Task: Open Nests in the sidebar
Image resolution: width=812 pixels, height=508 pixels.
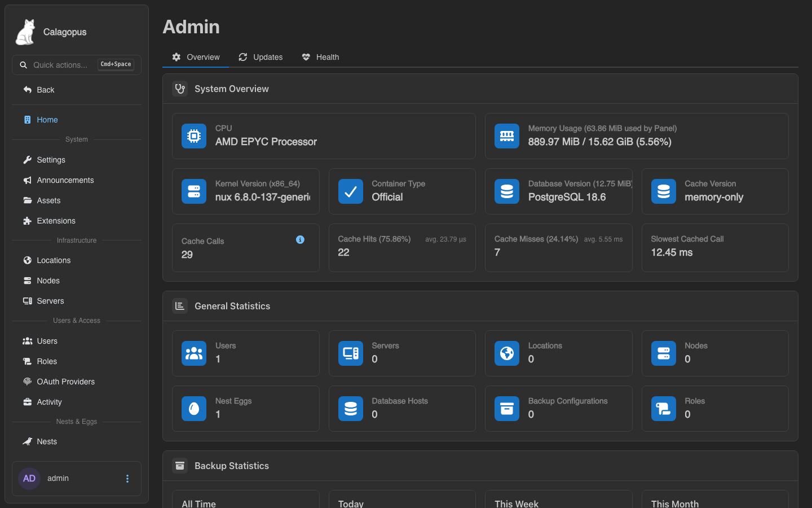Action: coord(77,441)
